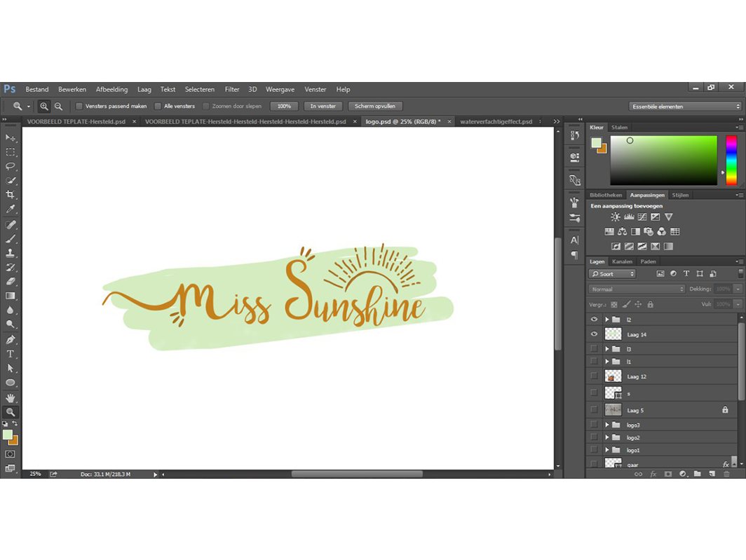This screenshot has width=746, height=560.
Task: Select the History Brush tool
Action: point(11,268)
